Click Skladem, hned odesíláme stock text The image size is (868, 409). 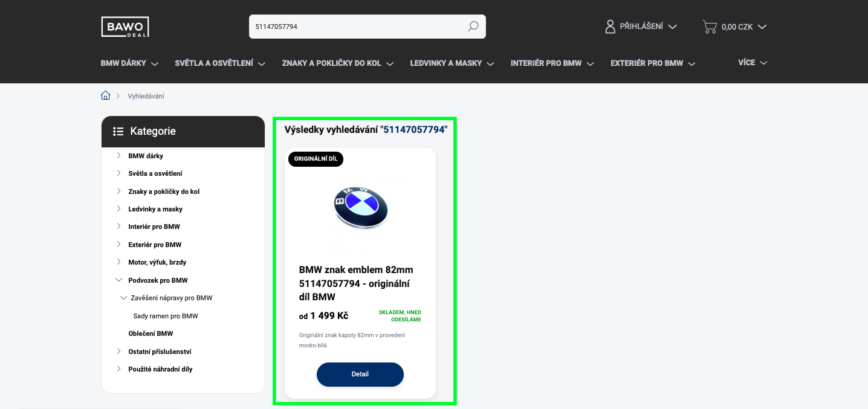(400, 316)
